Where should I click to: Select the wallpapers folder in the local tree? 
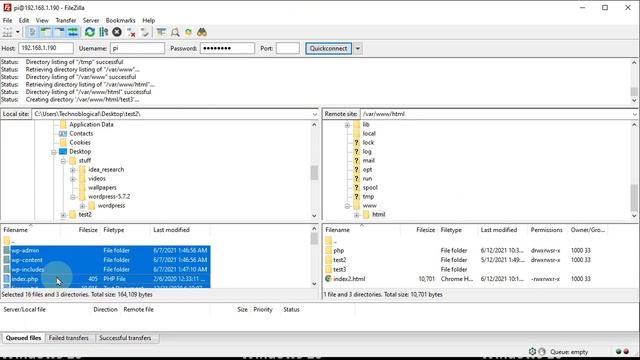(102, 187)
